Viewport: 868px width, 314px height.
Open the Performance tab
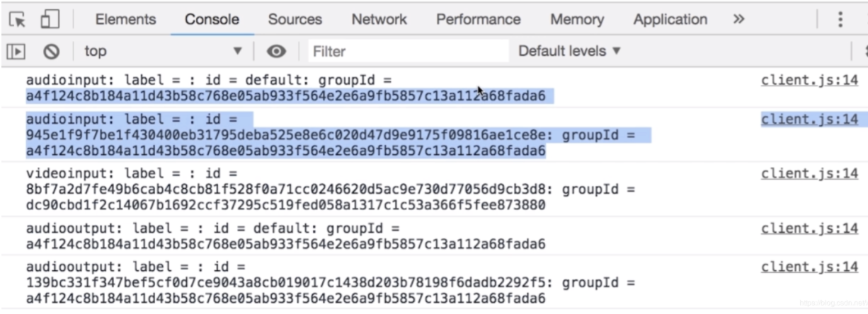click(x=478, y=20)
